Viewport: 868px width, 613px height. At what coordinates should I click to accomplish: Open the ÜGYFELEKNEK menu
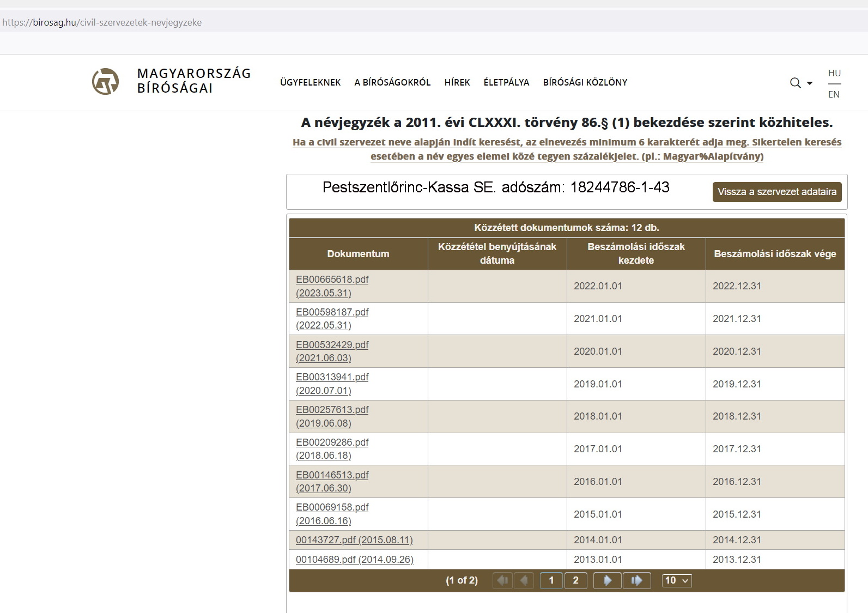pyautogui.click(x=310, y=82)
